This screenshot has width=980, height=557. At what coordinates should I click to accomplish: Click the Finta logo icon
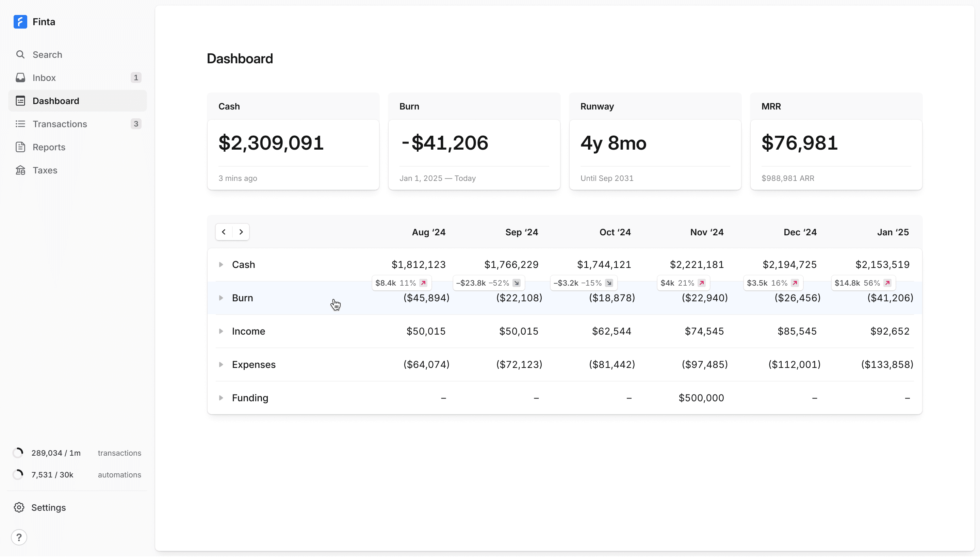point(20,22)
